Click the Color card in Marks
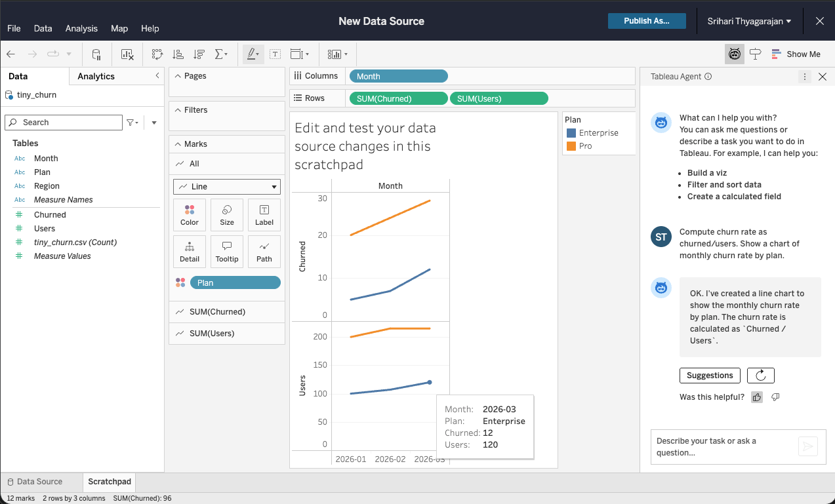 (190, 215)
